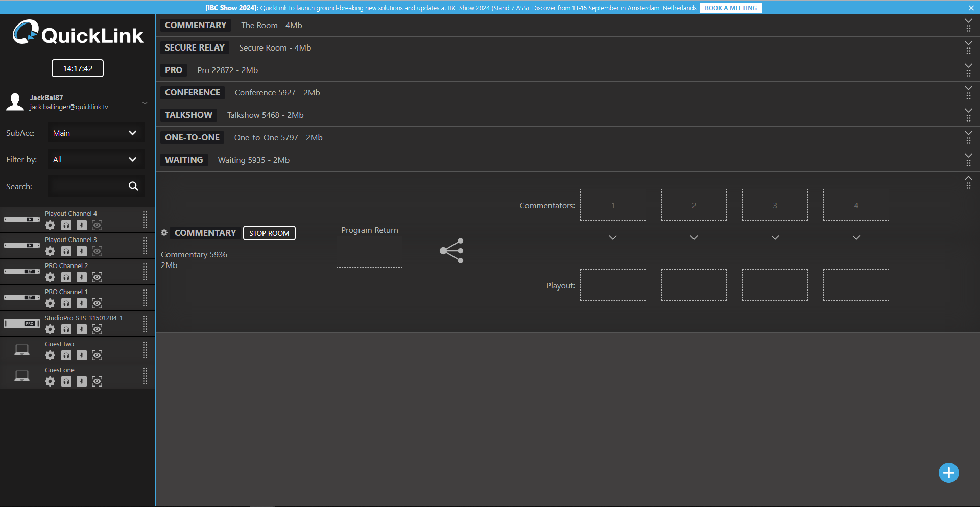Click the Guest two laptop device icon

pos(22,350)
